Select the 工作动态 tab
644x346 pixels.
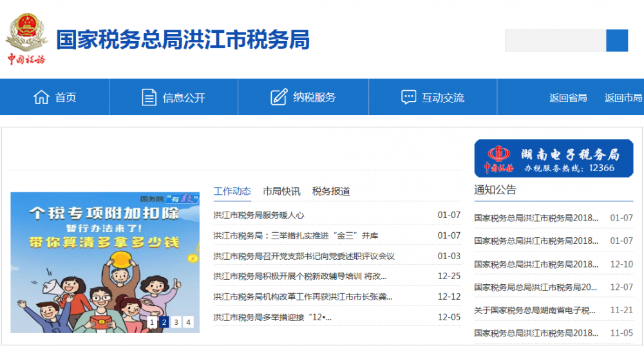tap(232, 191)
